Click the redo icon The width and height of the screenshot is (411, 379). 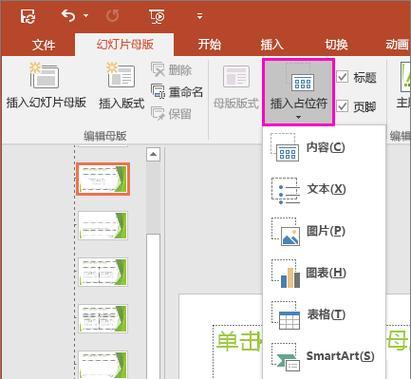[113, 16]
